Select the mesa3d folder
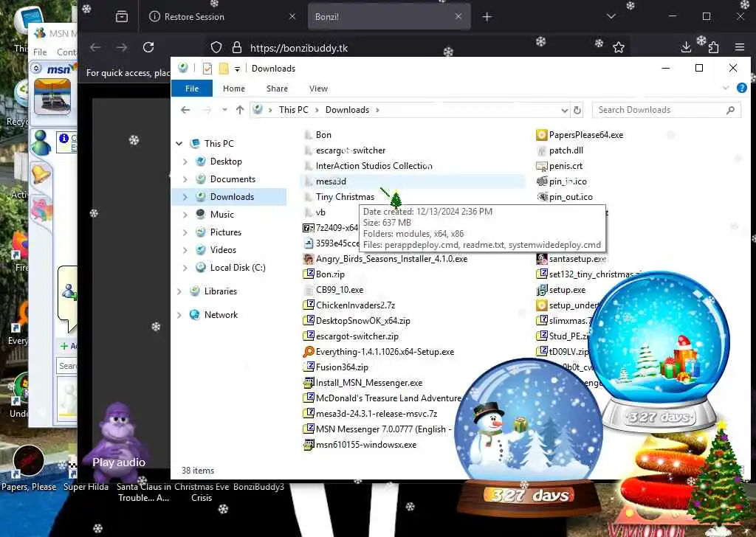Image resolution: width=756 pixels, height=537 pixels. click(x=331, y=181)
